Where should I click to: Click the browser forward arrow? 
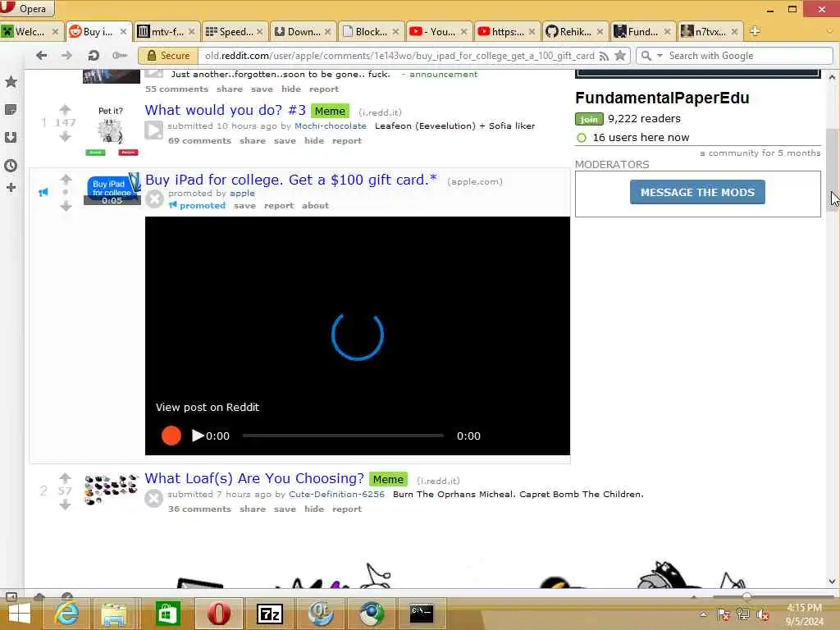pos(66,55)
